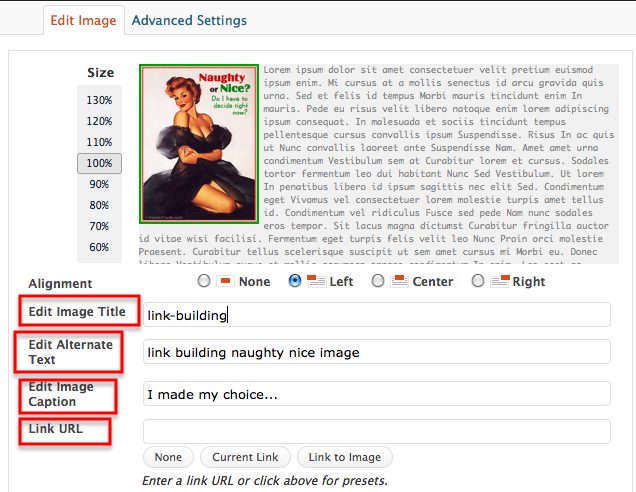Click the 'Enter a link URL' hint text
This screenshot has width=636, height=492.
(265, 481)
